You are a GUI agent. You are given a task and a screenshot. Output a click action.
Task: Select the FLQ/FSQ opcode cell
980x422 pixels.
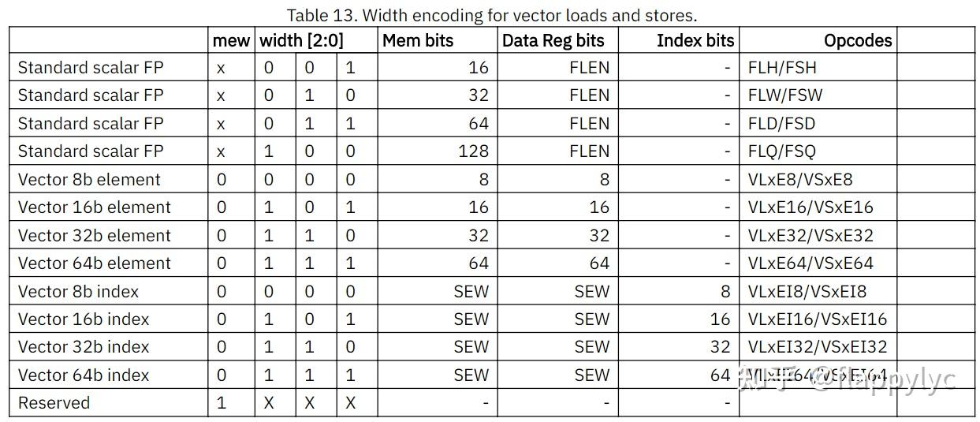tap(781, 151)
